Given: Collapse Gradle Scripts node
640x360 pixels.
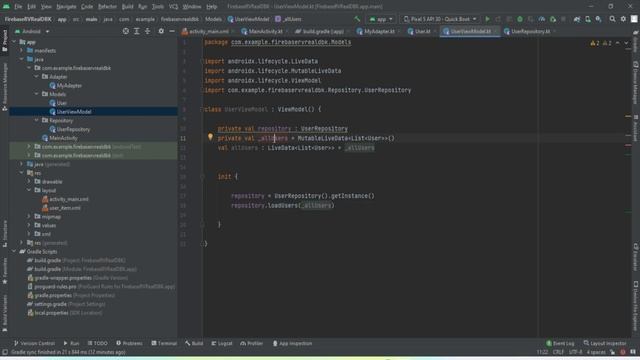Looking at the screenshot, I should [14, 251].
